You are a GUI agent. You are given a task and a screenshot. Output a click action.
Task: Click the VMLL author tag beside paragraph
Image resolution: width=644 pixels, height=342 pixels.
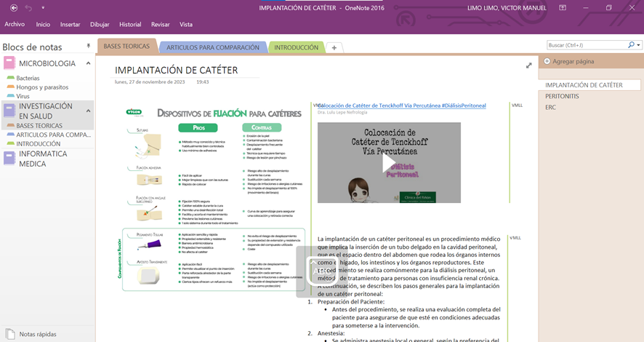(x=515, y=238)
